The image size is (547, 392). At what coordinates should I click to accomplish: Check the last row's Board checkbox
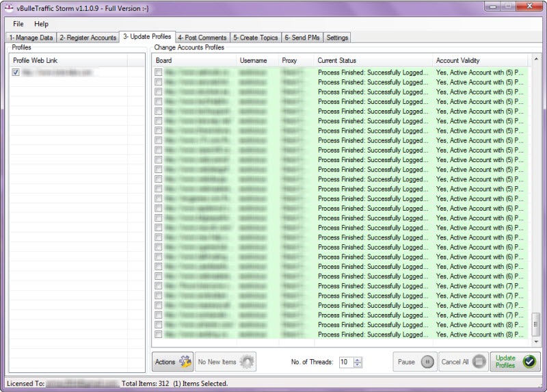tap(159, 335)
